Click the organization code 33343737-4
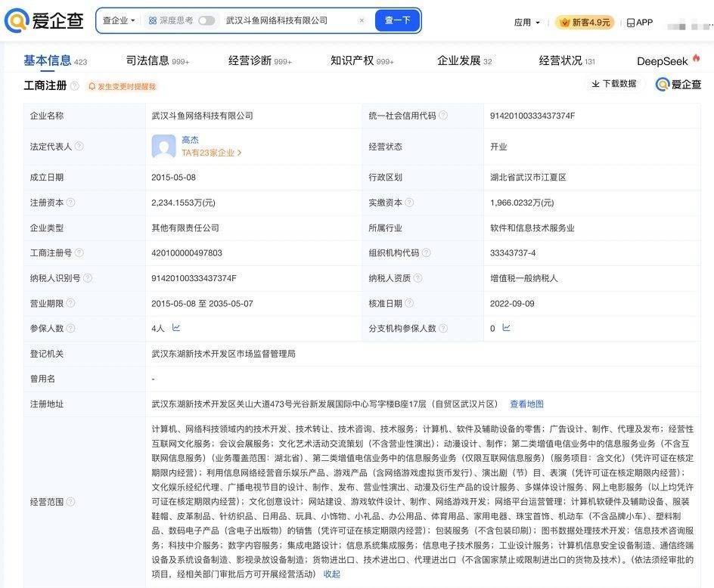 [513, 253]
